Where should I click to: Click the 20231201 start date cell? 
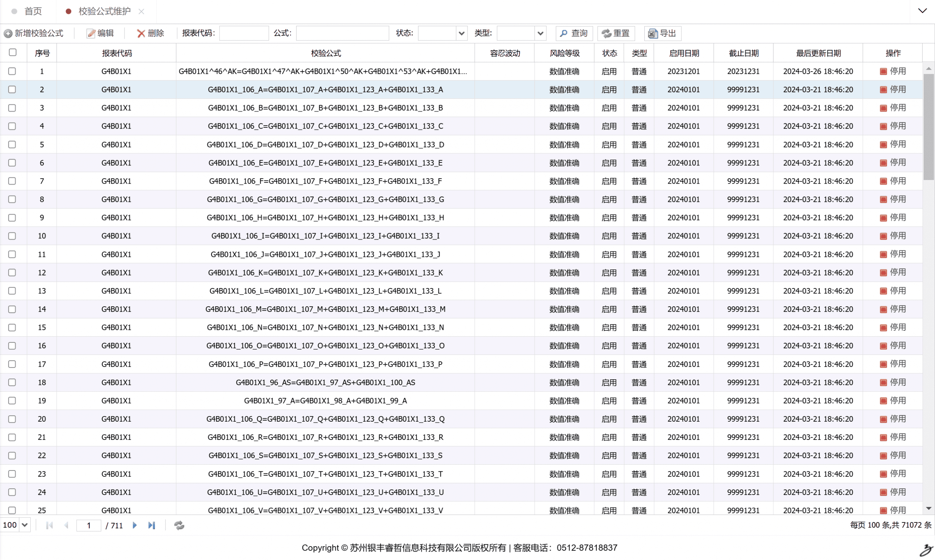point(684,71)
